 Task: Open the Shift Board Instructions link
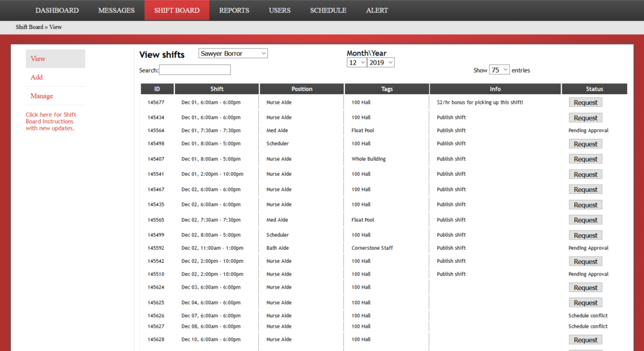pyautogui.click(x=51, y=121)
